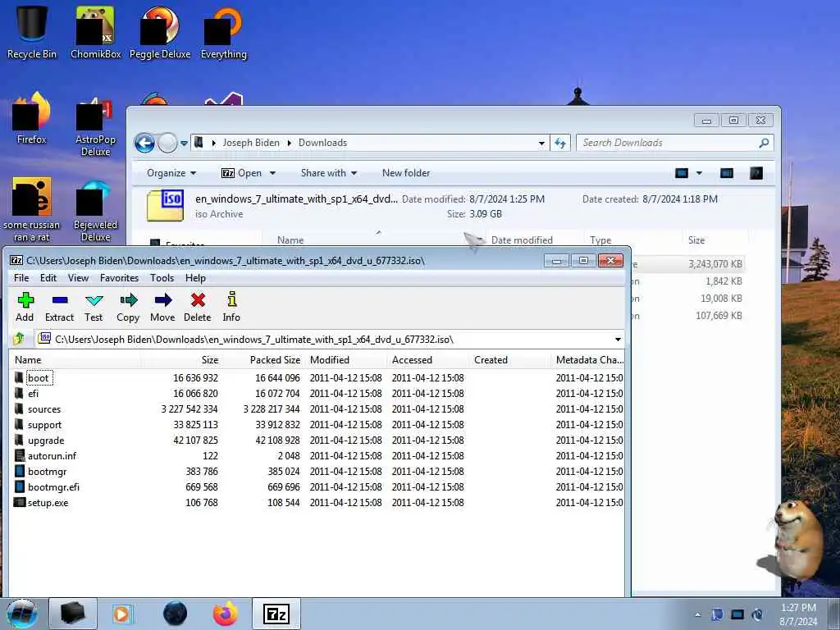Image resolution: width=840 pixels, height=630 pixels.
Task: Click the 3,243,070 KB size entry in Explorer
Action: tap(714, 263)
